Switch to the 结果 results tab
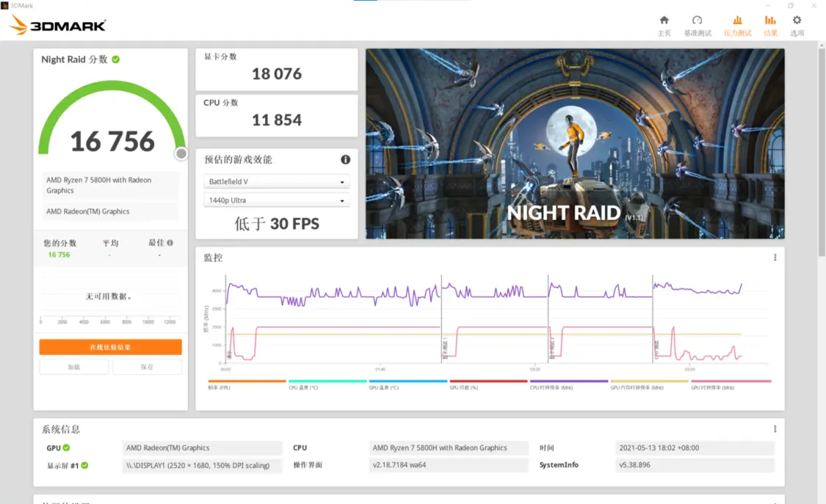Screen dimensions: 826x504 point(770,25)
